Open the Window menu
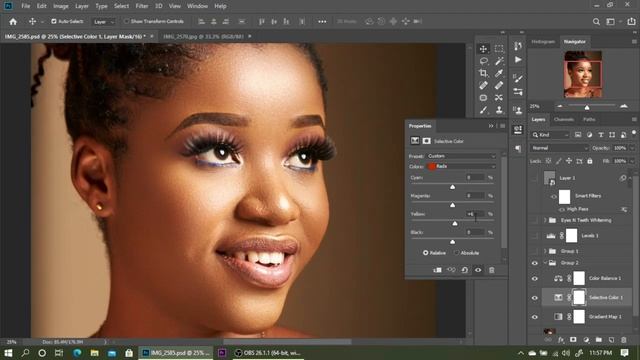Screen dimensions: 640x360 click(197, 6)
